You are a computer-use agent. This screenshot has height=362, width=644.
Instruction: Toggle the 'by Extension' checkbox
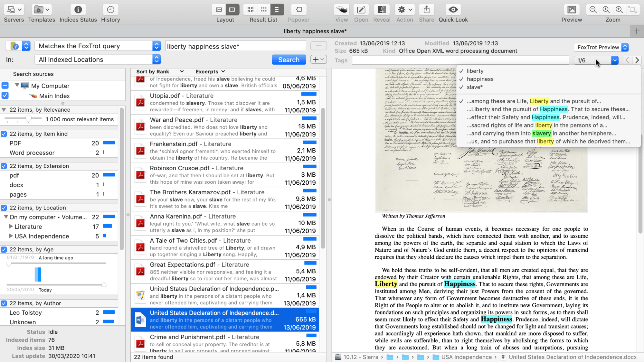click(4, 166)
